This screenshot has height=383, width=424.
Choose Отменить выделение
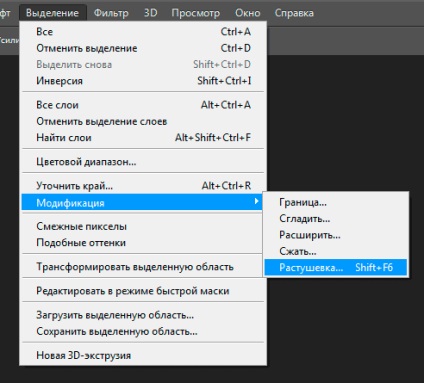pos(143,48)
